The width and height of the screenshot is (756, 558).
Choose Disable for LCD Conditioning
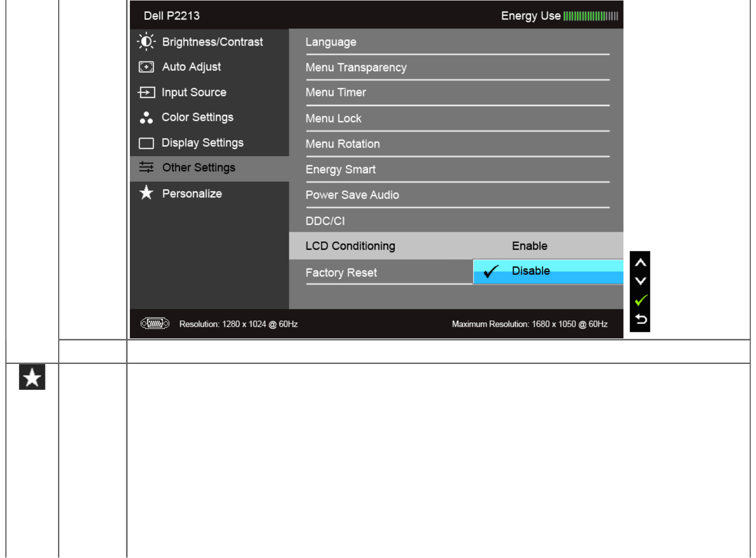click(x=548, y=271)
